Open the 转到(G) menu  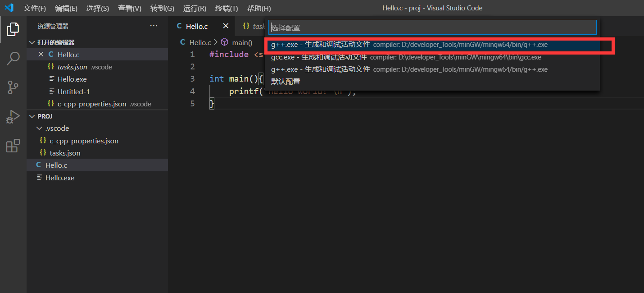(x=162, y=8)
